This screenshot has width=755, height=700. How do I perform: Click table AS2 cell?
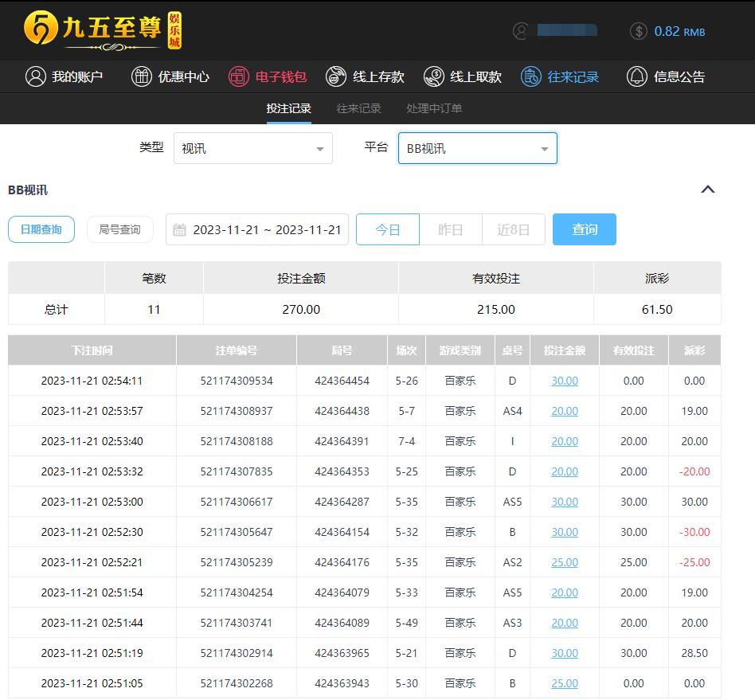512,562
